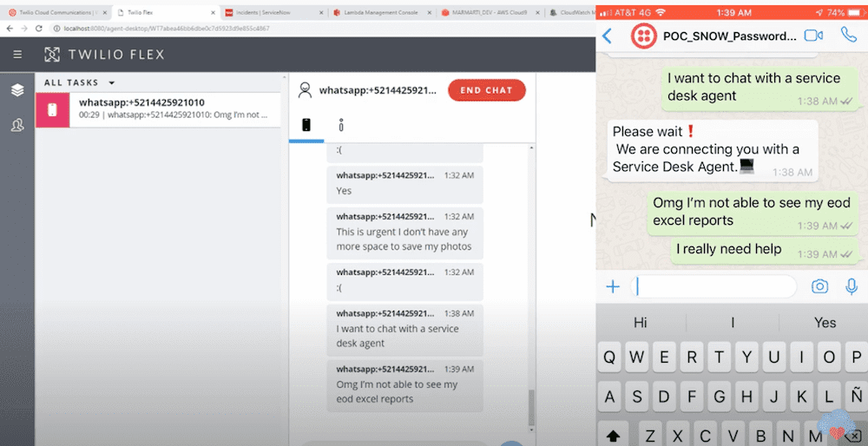
Task: Reload the page with the browser refresh icon
Action: tap(38, 29)
